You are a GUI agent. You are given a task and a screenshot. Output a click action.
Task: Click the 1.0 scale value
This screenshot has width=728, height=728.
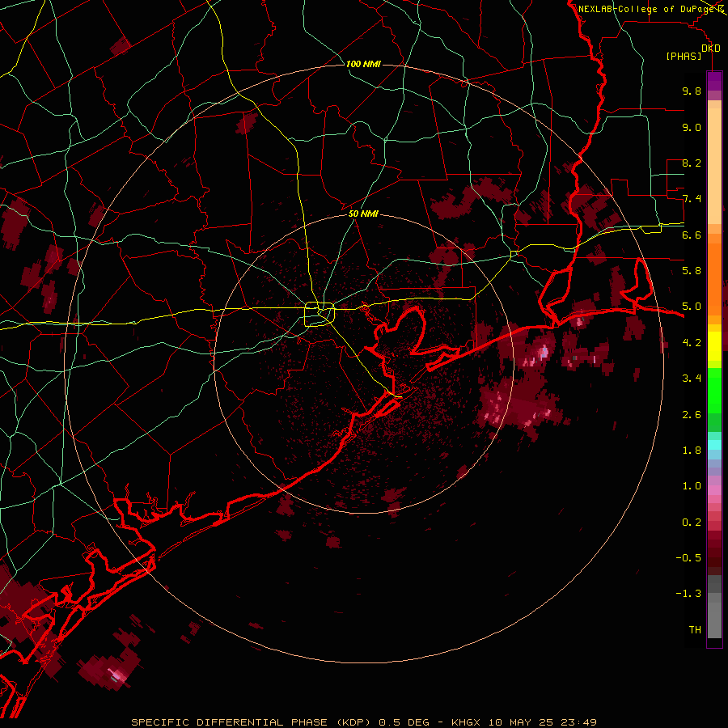coord(692,486)
